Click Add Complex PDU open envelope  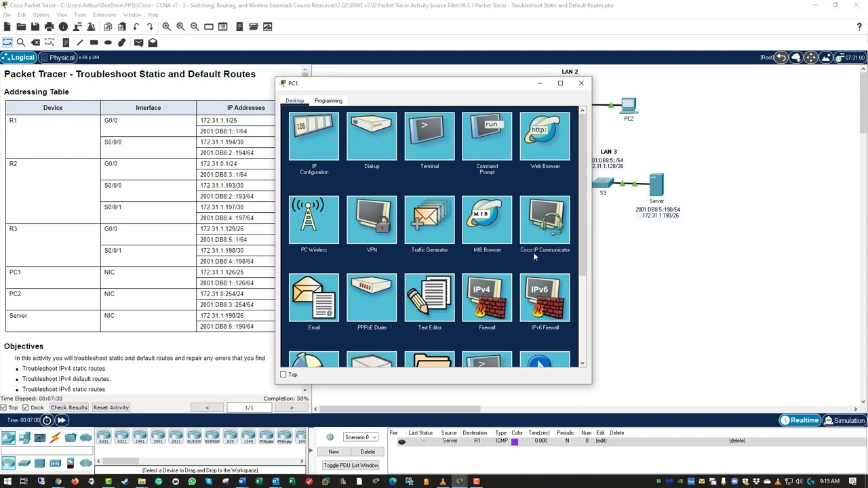pyautogui.click(x=153, y=42)
